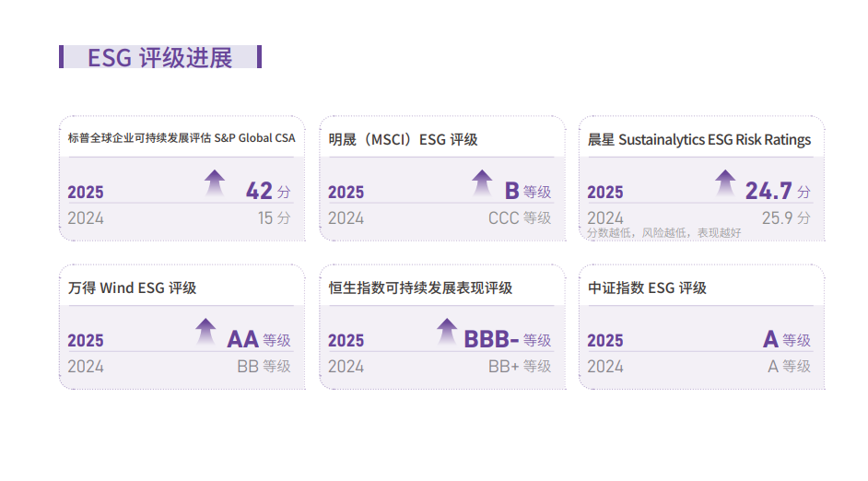Click the up arrow in Sustainalytics card
868x481 pixels.
tap(726, 183)
